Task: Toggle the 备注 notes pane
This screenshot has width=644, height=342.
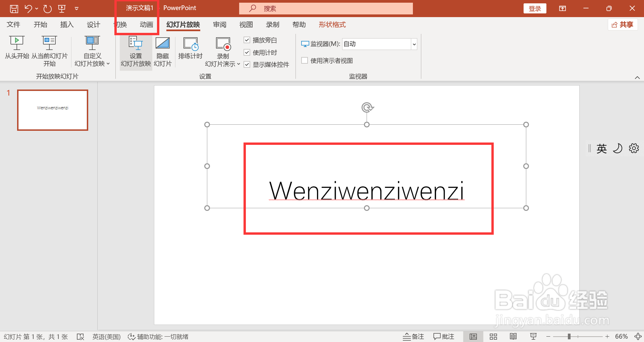Action: tap(413, 337)
